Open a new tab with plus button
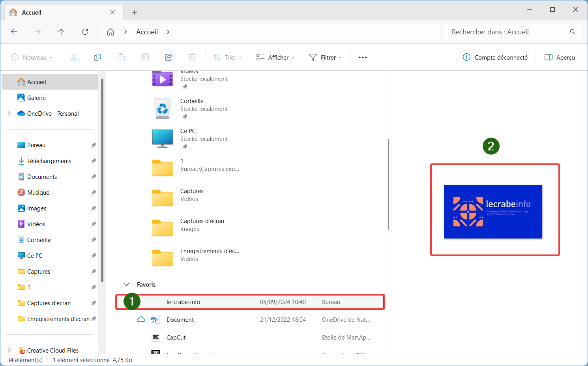Viewport: 588px width, 366px height. click(135, 13)
